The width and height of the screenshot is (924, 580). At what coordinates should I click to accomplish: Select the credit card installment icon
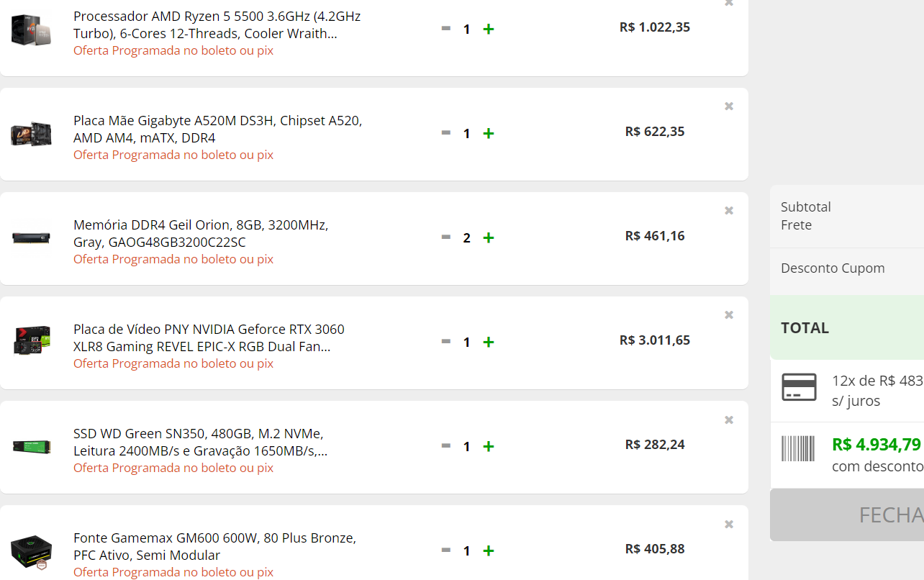[800, 387]
